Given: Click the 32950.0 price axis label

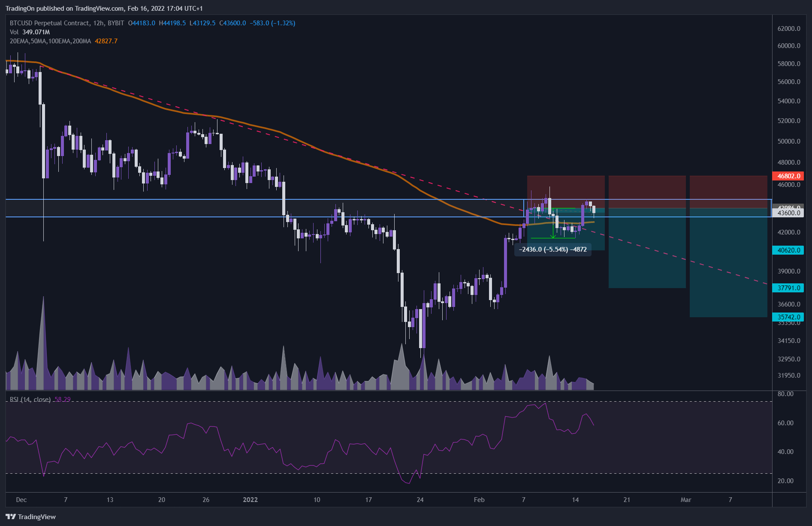Looking at the screenshot, I should (789, 359).
